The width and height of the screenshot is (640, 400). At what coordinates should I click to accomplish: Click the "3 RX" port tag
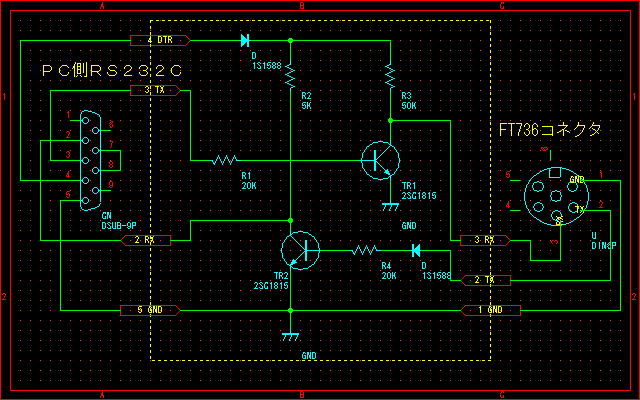(x=483, y=240)
